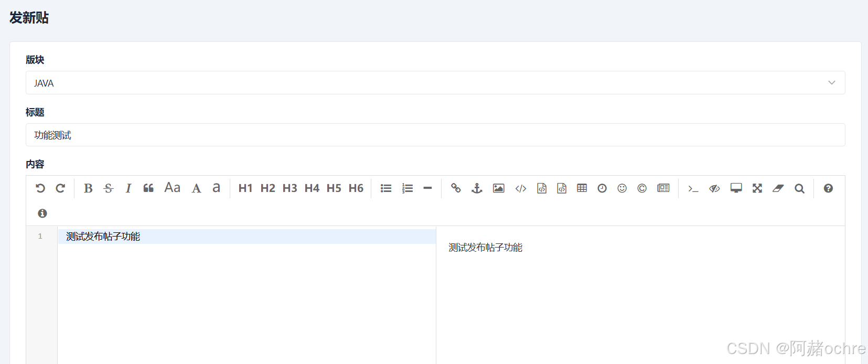Open the 版块 dropdown showing JAVA
The image size is (868, 364).
pos(435,83)
